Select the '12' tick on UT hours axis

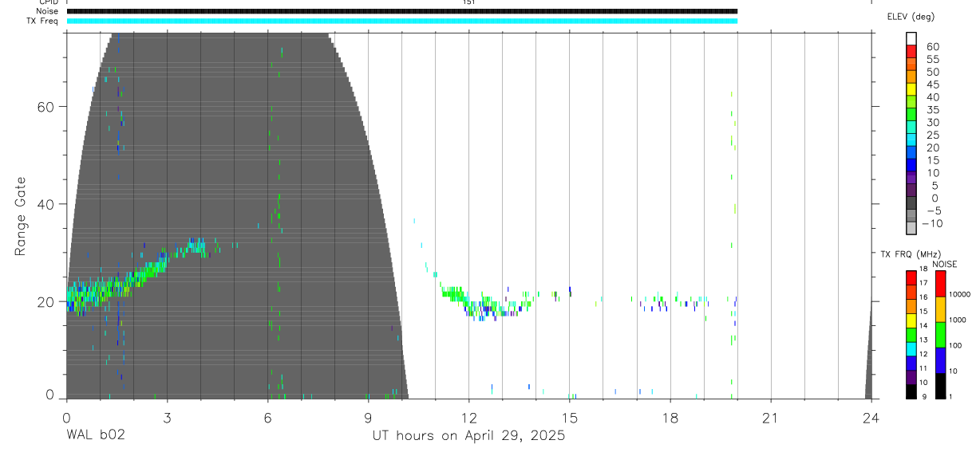[x=468, y=418]
